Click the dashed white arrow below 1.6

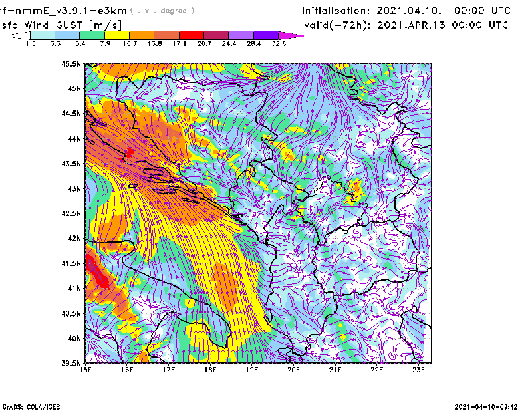coord(19,35)
